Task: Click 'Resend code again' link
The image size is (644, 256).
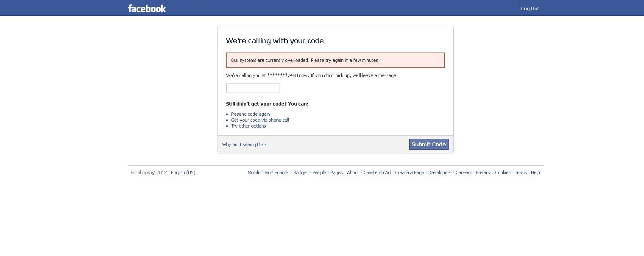Action: [x=250, y=114]
